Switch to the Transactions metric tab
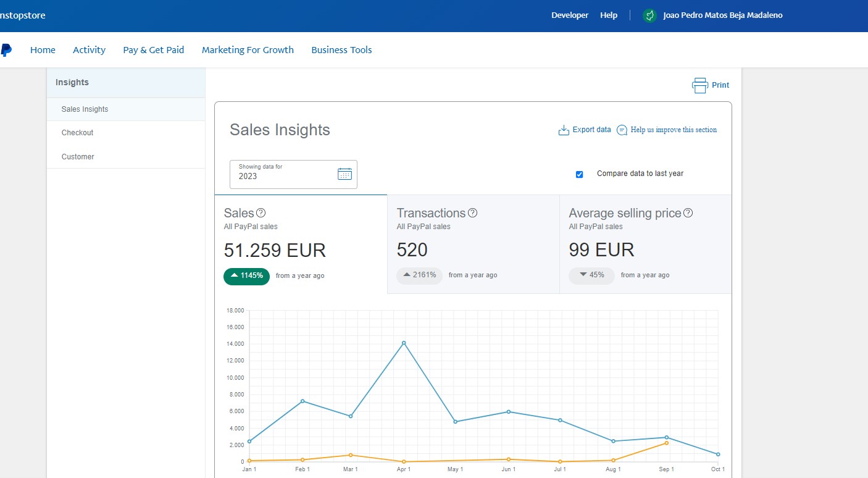The height and width of the screenshot is (478, 868). [x=473, y=244]
